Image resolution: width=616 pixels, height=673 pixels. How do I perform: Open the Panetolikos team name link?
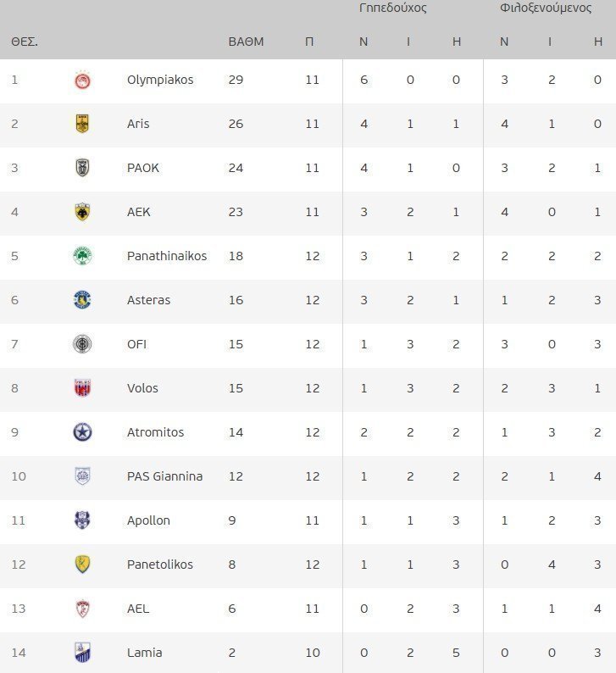160,565
